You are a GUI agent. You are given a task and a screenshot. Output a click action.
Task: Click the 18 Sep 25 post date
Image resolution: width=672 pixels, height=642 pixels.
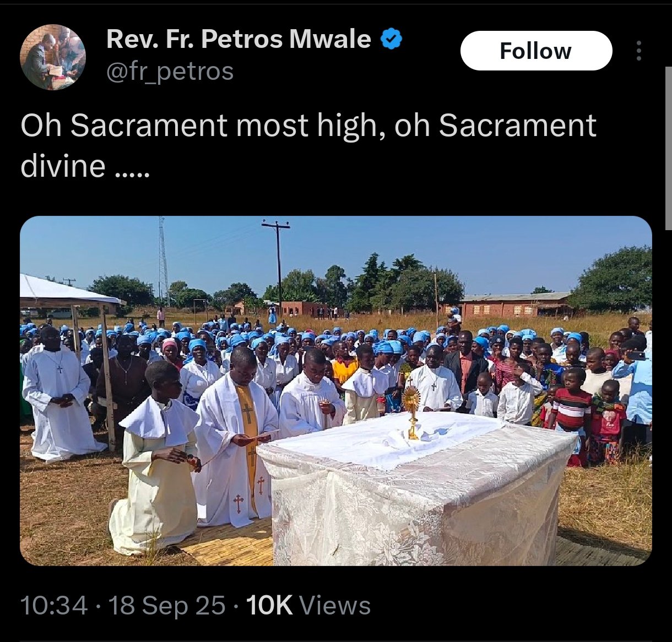coord(167,605)
